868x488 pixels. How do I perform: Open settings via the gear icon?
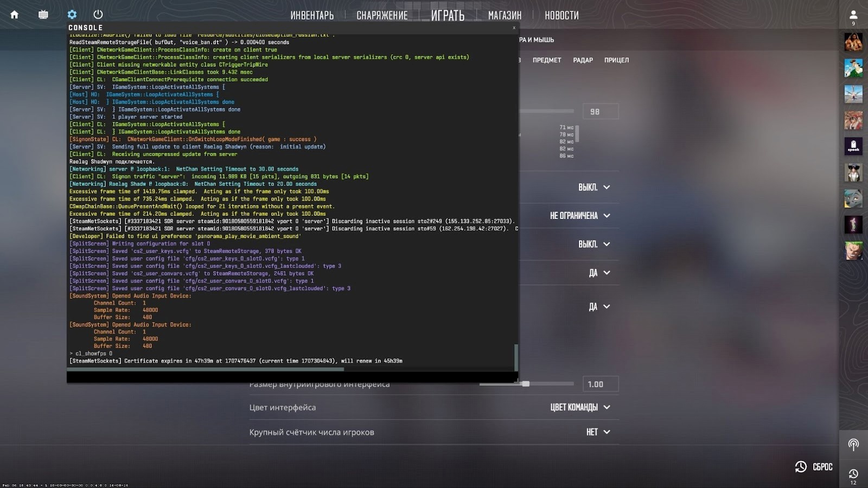72,15
